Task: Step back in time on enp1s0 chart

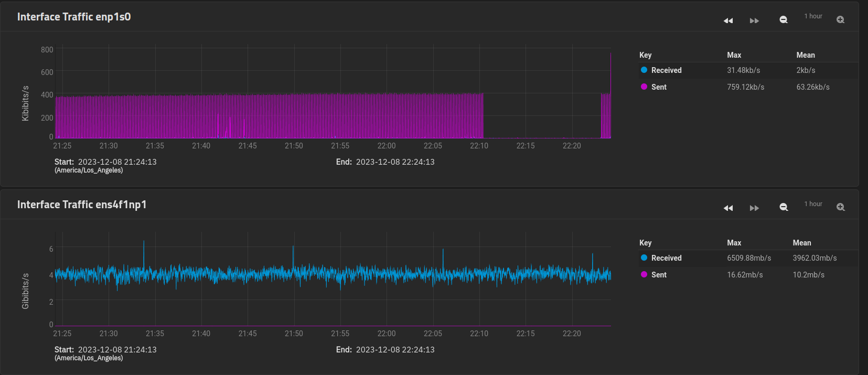Action: point(728,20)
